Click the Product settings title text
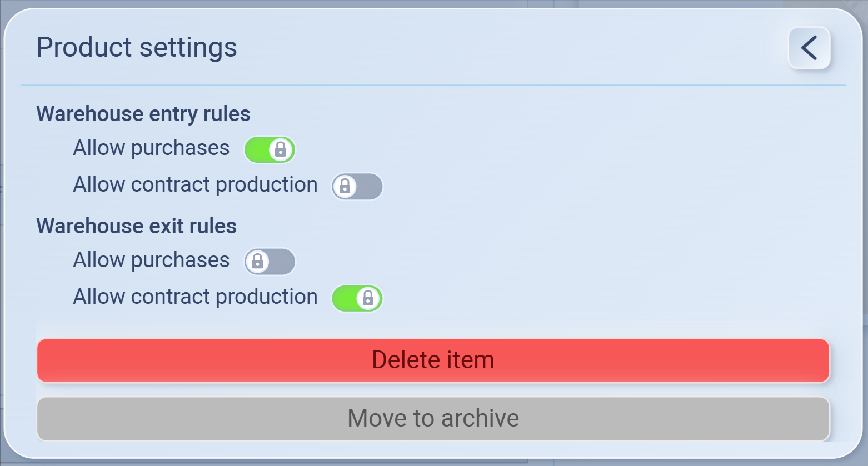868x466 pixels. coord(137,47)
